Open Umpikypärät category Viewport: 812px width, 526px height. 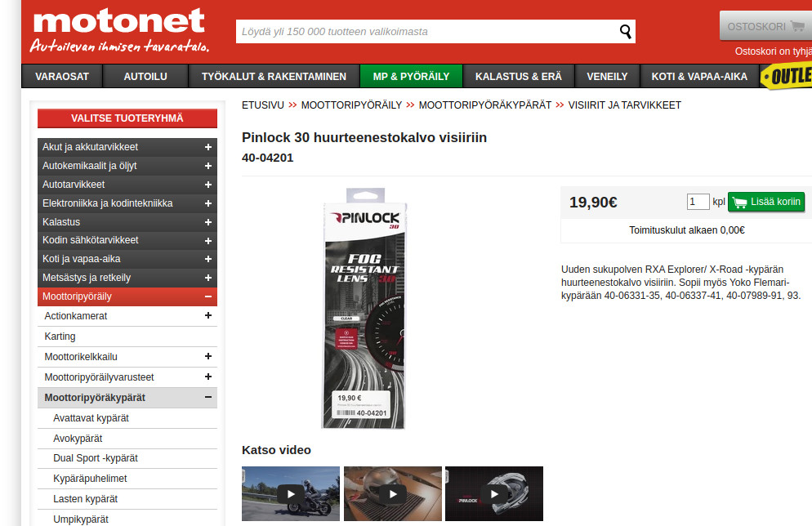(127, 519)
